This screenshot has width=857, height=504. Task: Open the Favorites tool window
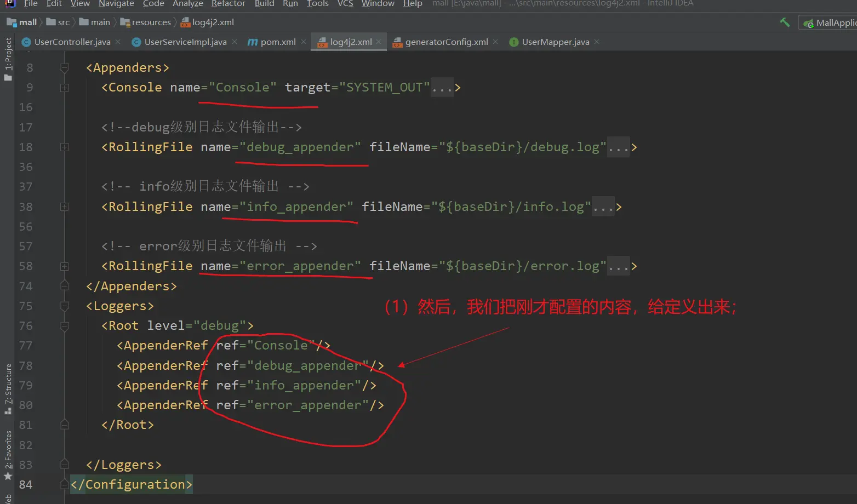8,456
